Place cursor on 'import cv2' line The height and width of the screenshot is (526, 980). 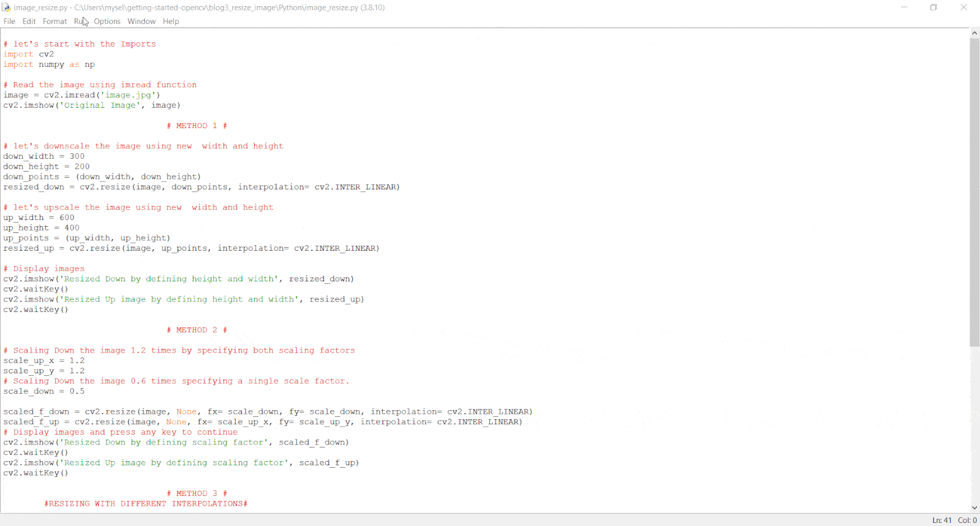[29, 54]
